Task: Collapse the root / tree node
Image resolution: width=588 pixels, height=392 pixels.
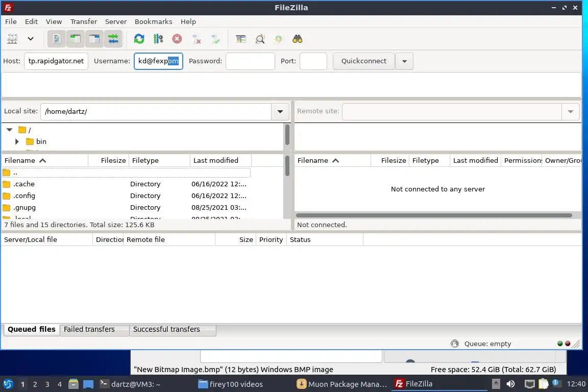Action: click(10, 130)
